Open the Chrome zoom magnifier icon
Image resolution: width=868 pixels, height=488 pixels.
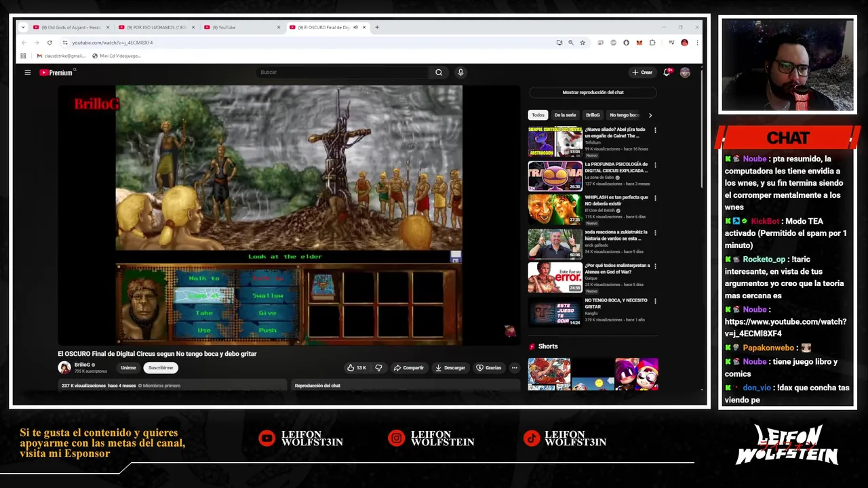[x=571, y=43]
